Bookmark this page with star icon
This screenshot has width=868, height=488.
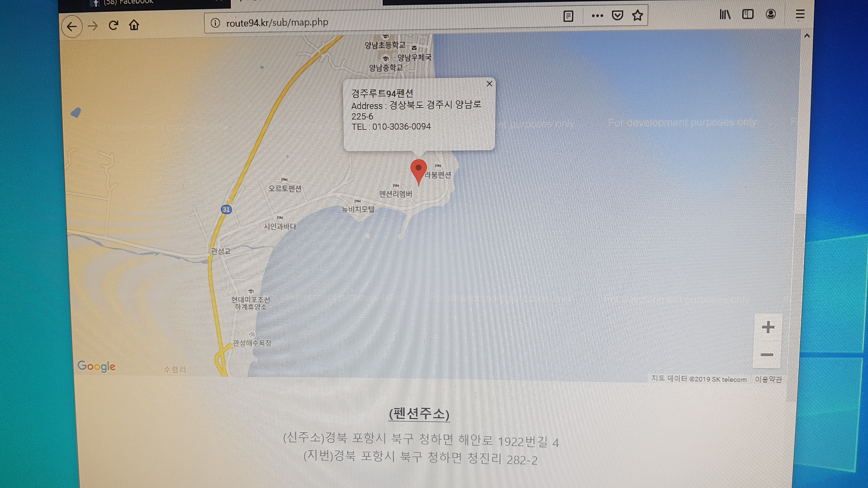(x=637, y=15)
